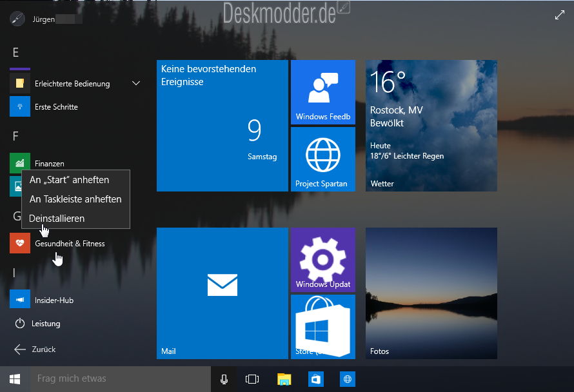Open the Windows Update gear tile
Screen dimensions: 574x392
click(x=322, y=259)
